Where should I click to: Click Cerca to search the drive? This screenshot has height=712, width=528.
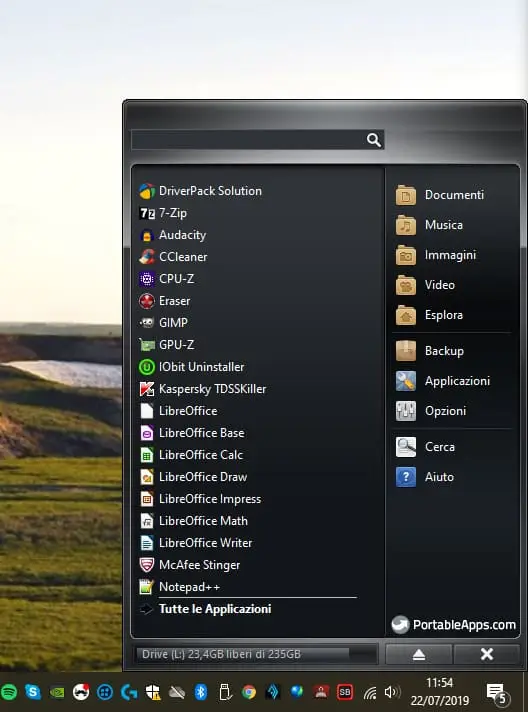(425, 447)
